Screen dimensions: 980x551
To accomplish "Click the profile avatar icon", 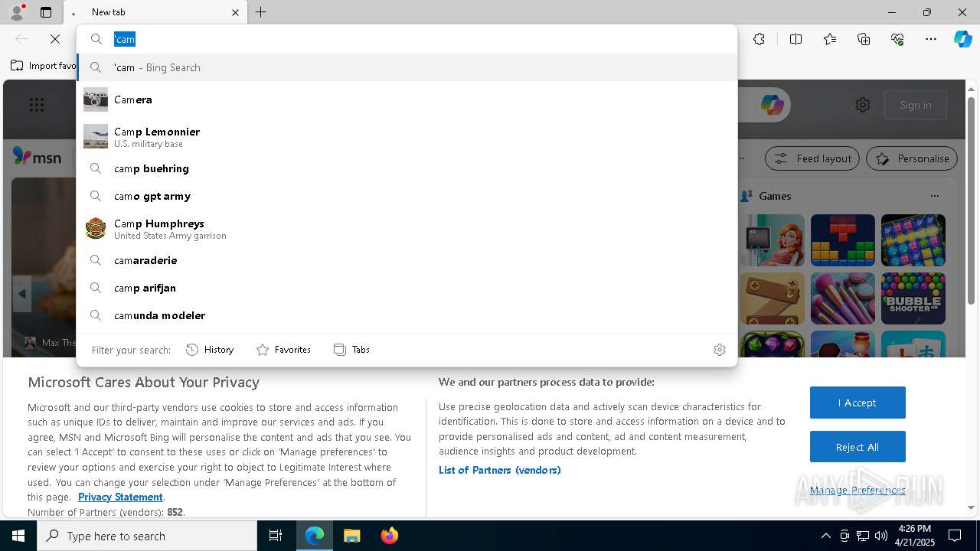I will pyautogui.click(x=16, y=12).
